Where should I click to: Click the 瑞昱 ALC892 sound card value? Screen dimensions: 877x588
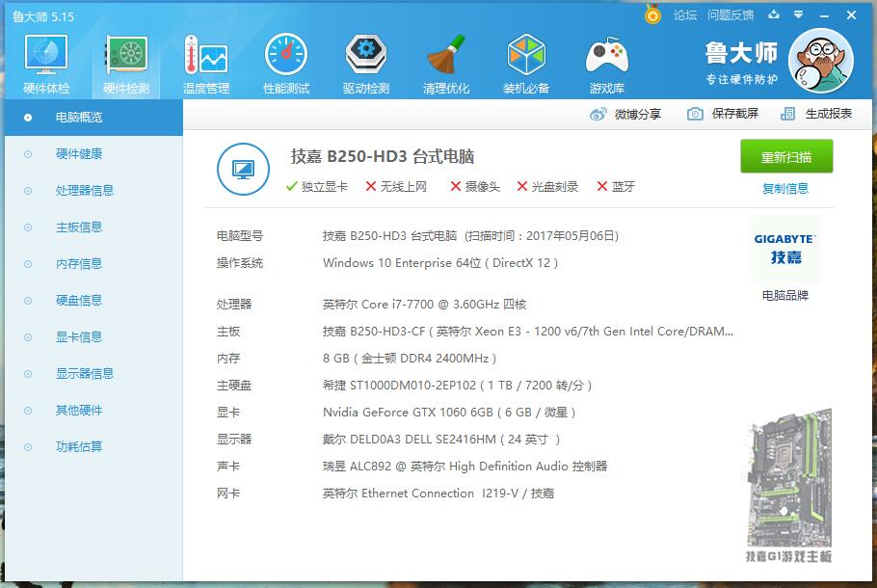click(465, 466)
